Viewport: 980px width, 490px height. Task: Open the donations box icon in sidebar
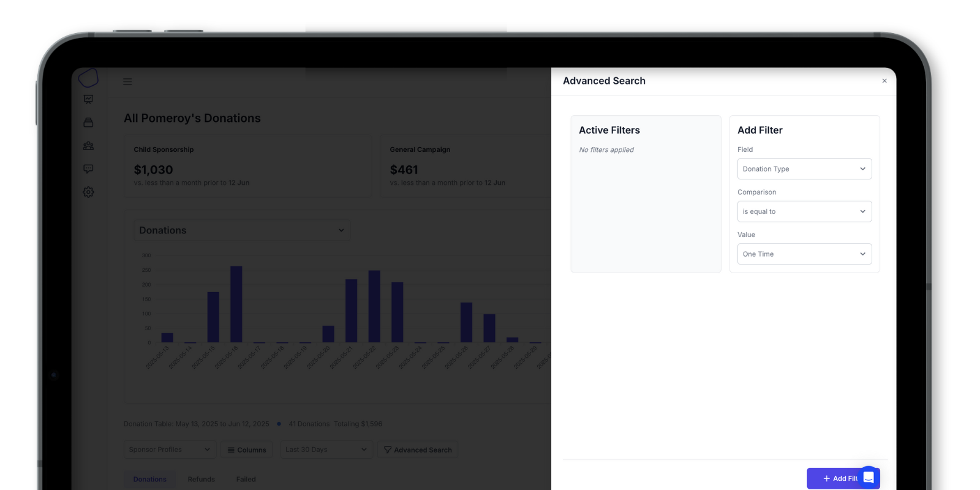point(88,123)
